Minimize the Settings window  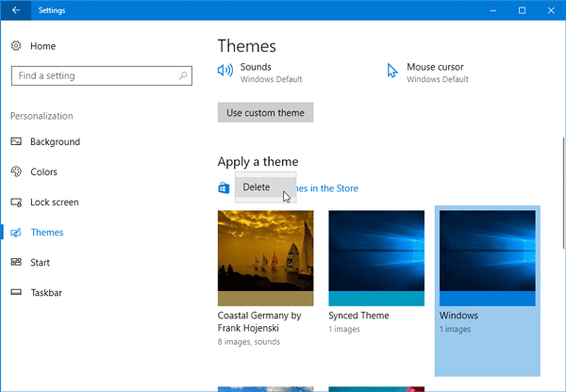pyautogui.click(x=493, y=10)
